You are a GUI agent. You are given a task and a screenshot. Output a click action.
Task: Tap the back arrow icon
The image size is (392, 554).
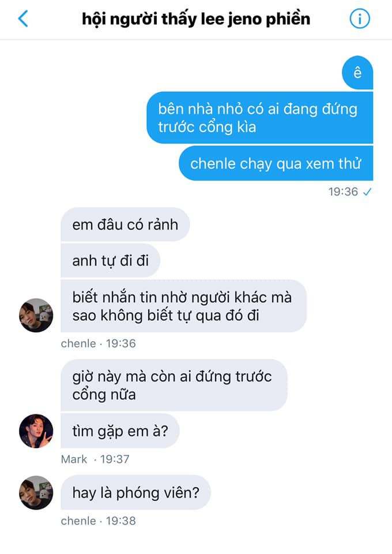click(x=23, y=18)
